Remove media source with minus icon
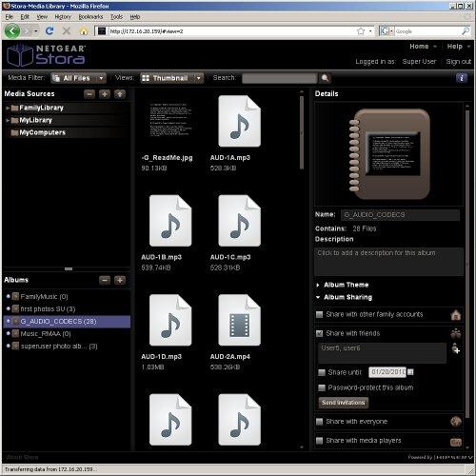Screen dimensions: 476x476 click(x=89, y=94)
